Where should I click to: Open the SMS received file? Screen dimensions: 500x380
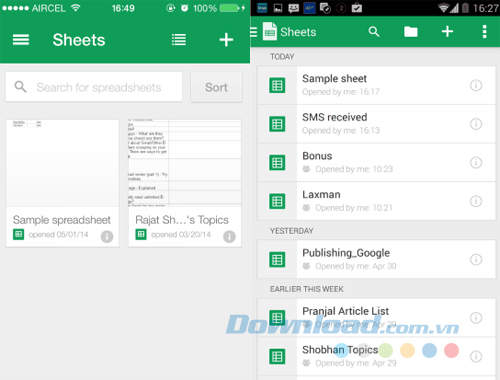[376, 124]
